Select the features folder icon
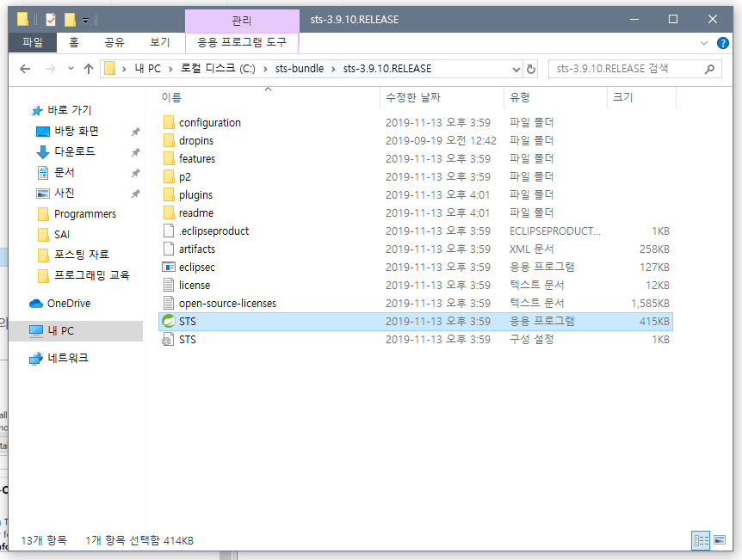The image size is (742, 560). [169, 158]
